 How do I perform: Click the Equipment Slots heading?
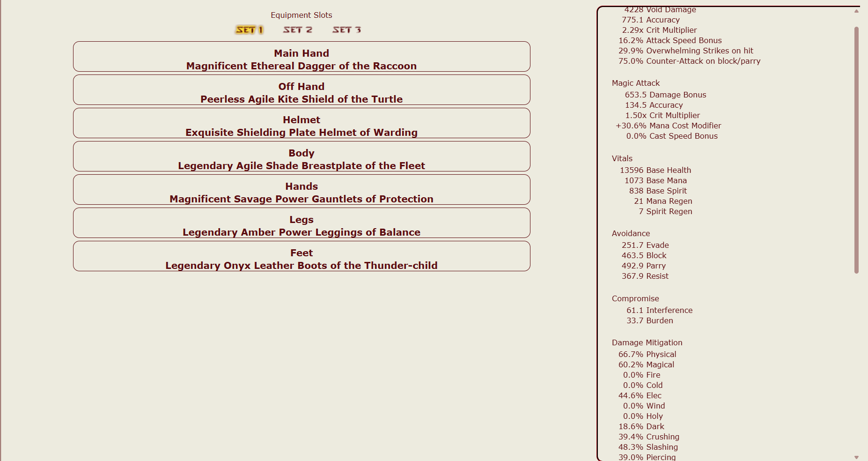coord(302,15)
